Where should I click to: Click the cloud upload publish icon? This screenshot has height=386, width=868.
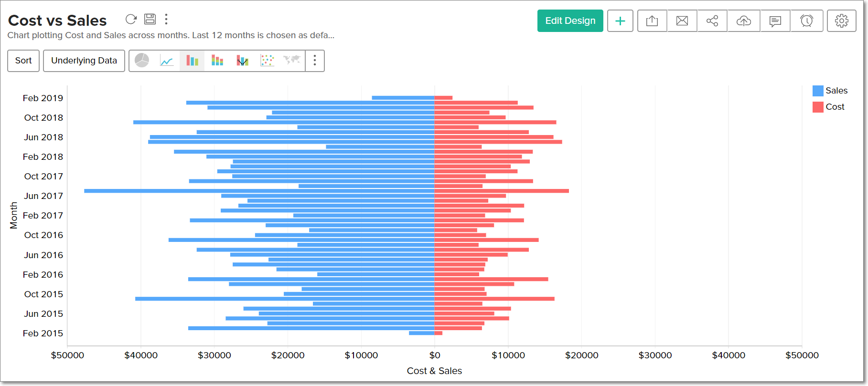[744, 21]
